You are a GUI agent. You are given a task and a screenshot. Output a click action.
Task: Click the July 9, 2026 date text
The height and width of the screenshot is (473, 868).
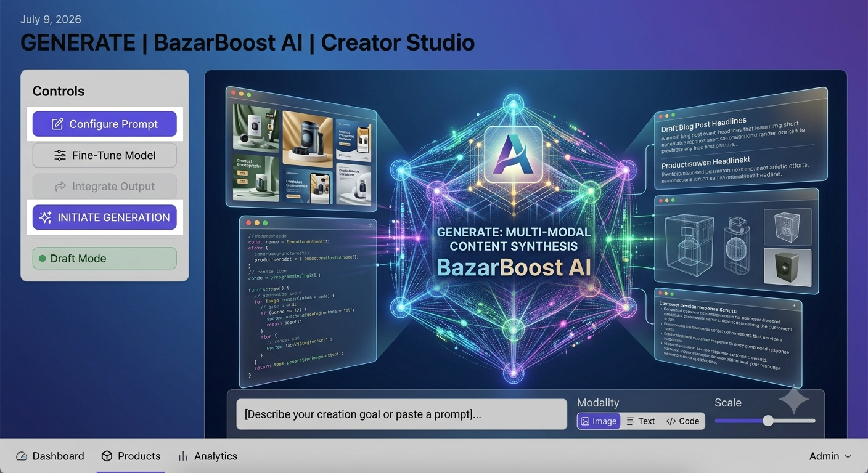(x=51, y=19)
